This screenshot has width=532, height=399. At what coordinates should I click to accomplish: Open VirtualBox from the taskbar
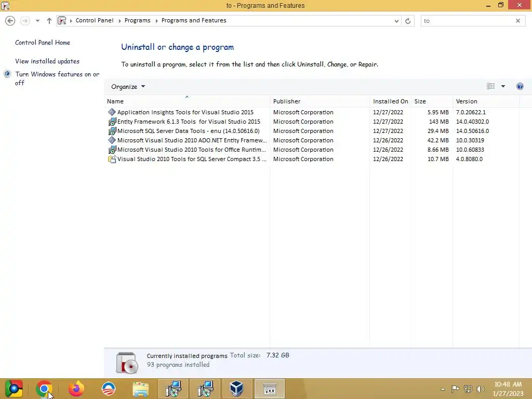pos(237,389)
